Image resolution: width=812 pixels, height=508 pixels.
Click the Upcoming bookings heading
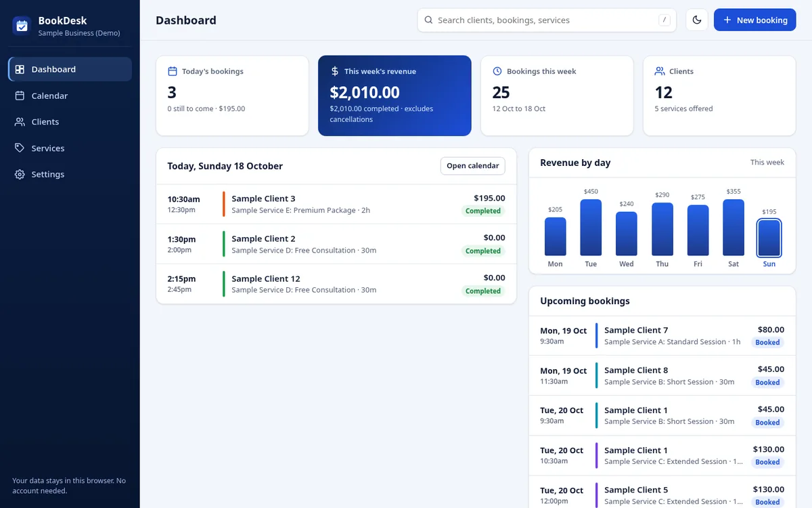(x=585, y=301)
